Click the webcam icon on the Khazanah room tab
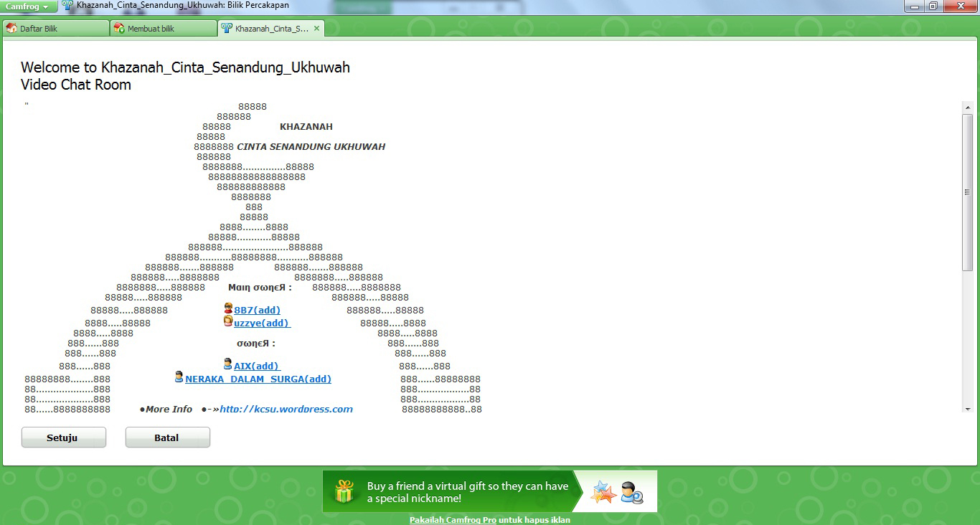The height and width of the screenshot is (525, 980). (227, 28)
